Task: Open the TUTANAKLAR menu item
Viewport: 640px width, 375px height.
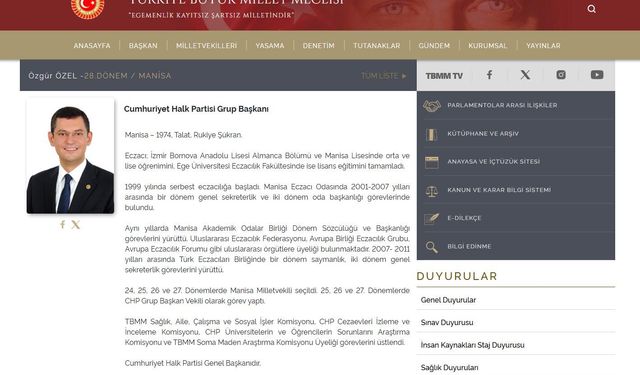Action: [377, 46]
